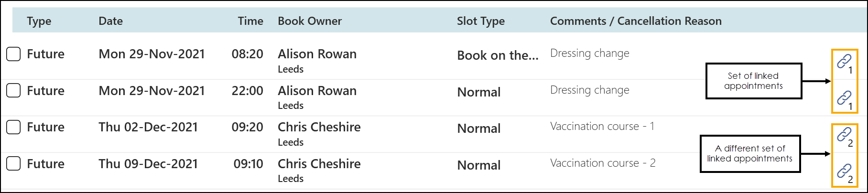868x193 pixels.
Task: Click Chris Cheshire on the 02-Dec row
Action: point(319,127)
